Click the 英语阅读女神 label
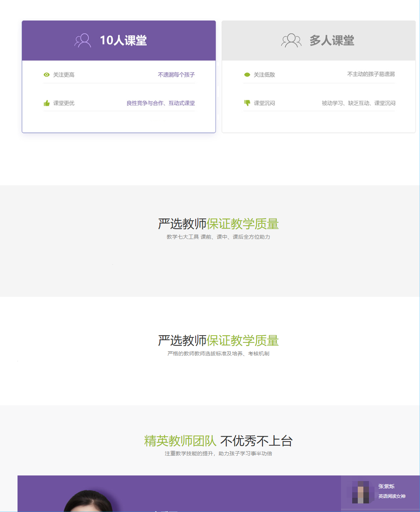This screenshot has width=420, height=512. (392, 496)
